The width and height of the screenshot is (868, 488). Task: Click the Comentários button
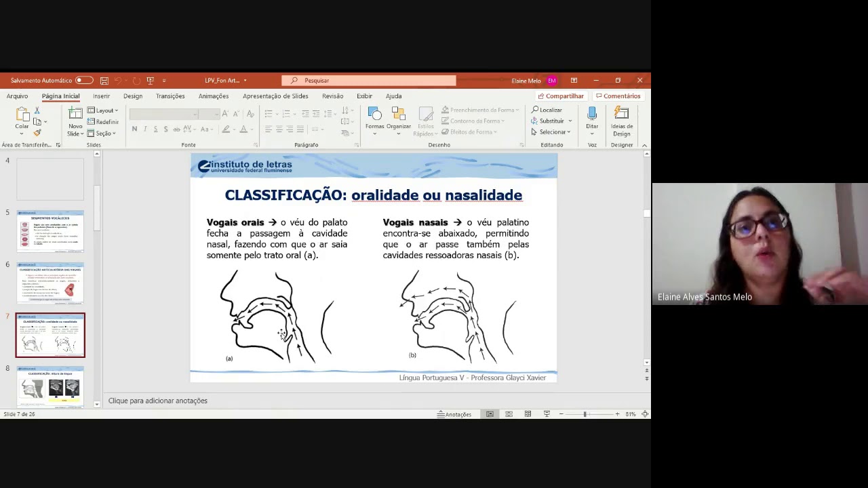coord(618,96)
